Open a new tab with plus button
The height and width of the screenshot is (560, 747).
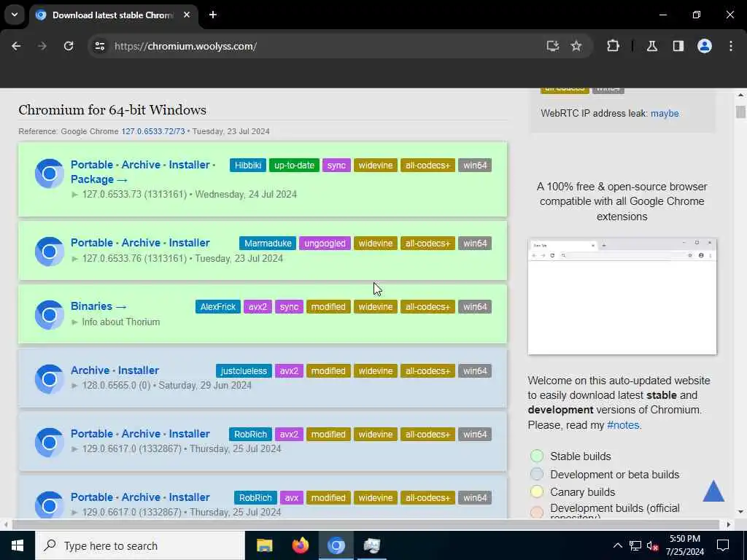click(x=213, y=15)
